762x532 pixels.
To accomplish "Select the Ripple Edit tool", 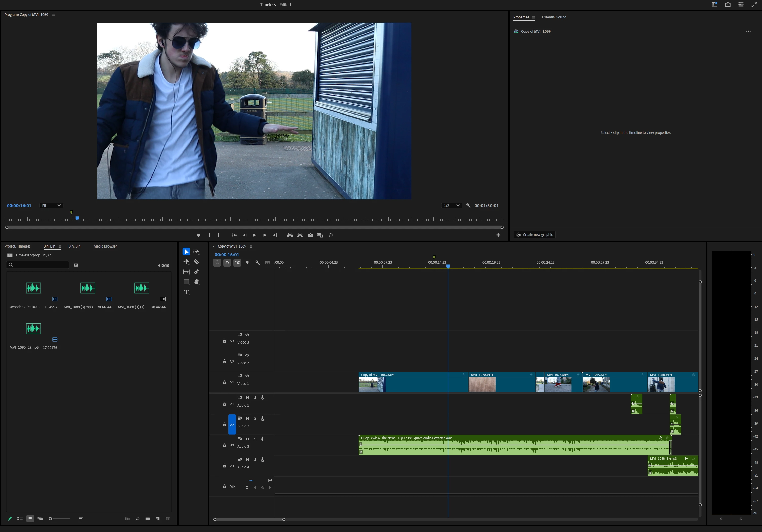I will (x=186, y=262).
